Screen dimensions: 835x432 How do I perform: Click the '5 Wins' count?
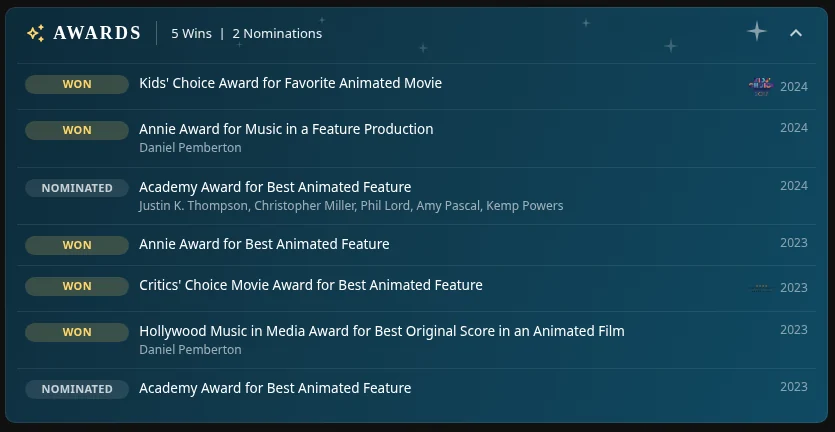tap(191, 34)
